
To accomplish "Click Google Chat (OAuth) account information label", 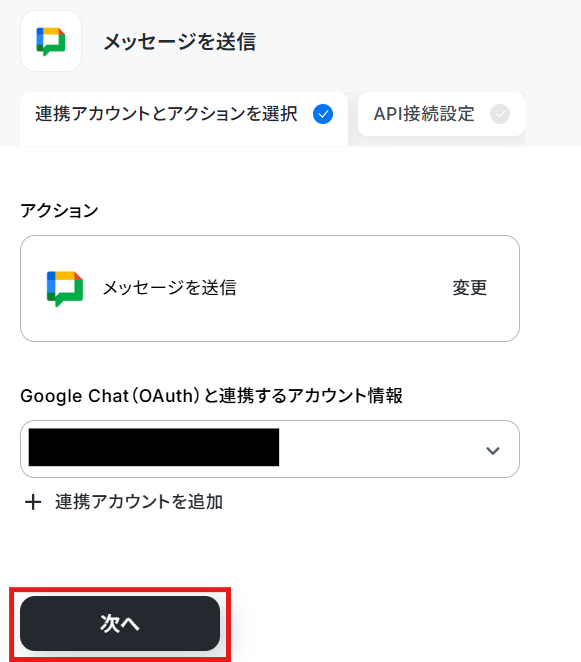I will click(212, 396).
